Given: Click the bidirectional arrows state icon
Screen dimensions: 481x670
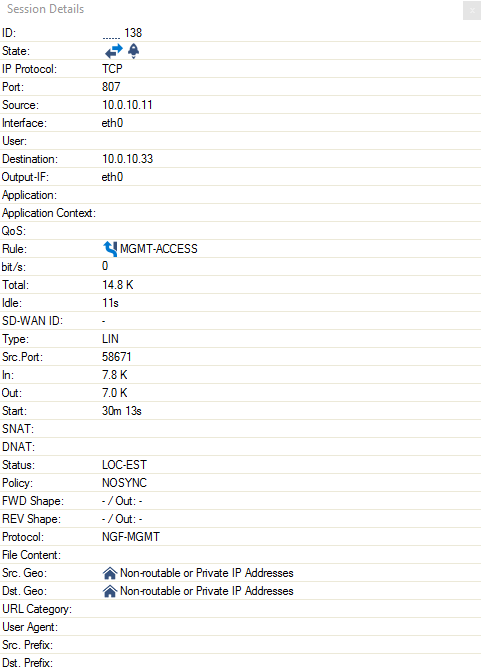Looking at the screenshot, I should click(x=114, y=51).
